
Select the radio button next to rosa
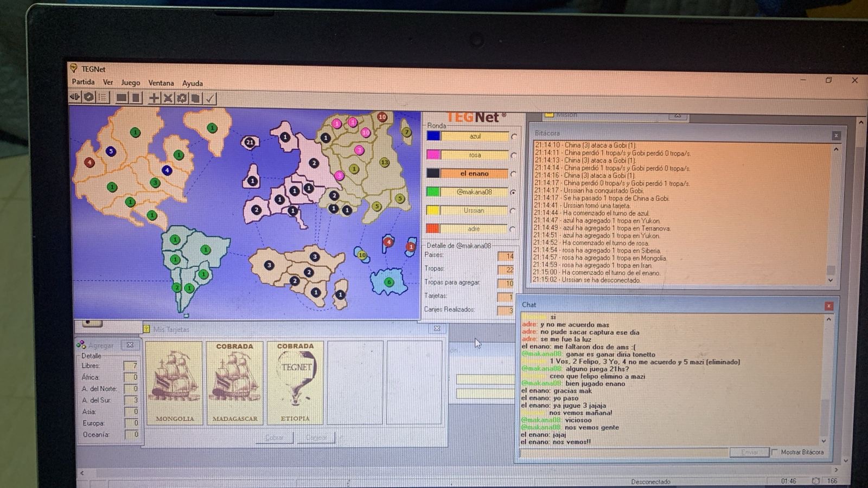(x=513, y=156)
